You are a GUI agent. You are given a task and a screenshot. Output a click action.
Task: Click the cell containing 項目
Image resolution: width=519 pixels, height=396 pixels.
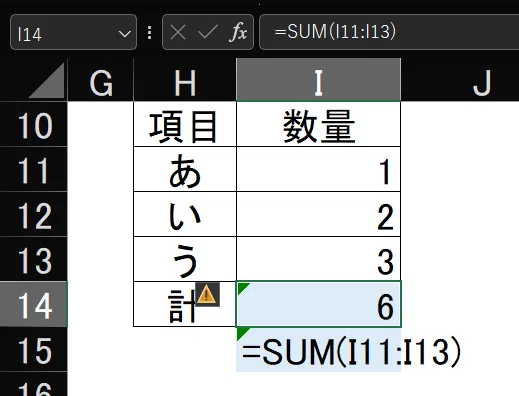click(185, 124)
